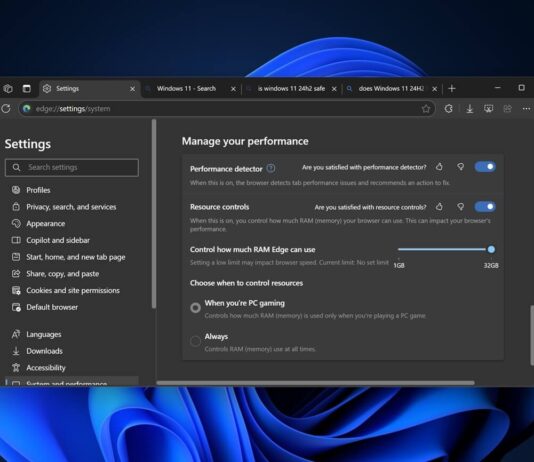Close the Windows 11 - Search tab
Image resolution: width=534 pixels, height=462 pixels.
coord(233,89)
